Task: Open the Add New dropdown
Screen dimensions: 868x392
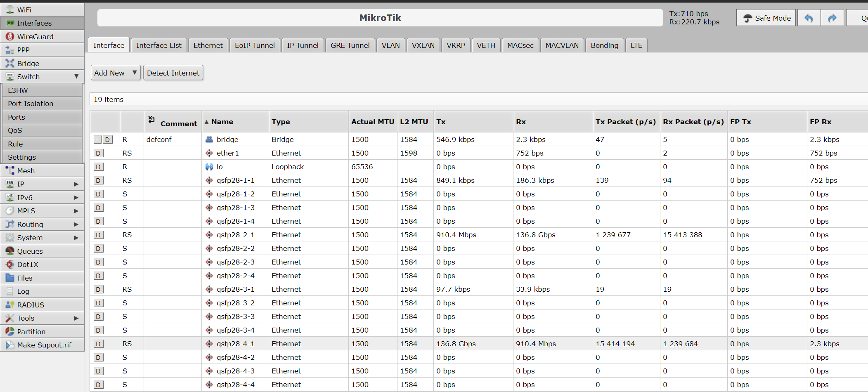Action: 116,73
